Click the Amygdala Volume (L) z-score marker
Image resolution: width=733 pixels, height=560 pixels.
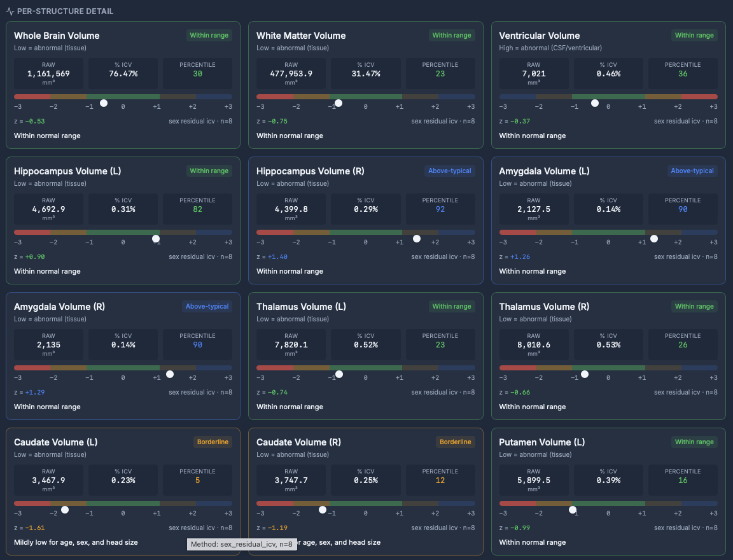654,239
